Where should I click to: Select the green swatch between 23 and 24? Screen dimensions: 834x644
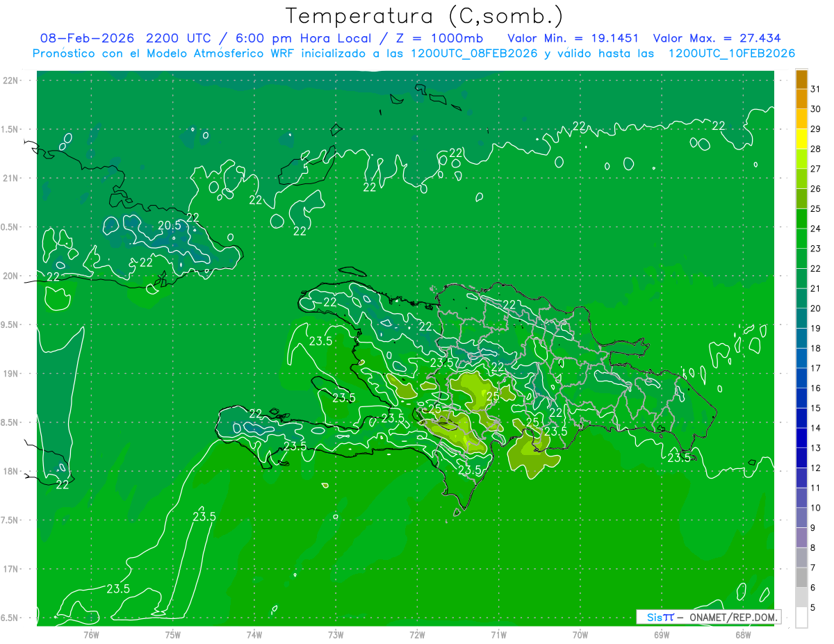point(801,239)
